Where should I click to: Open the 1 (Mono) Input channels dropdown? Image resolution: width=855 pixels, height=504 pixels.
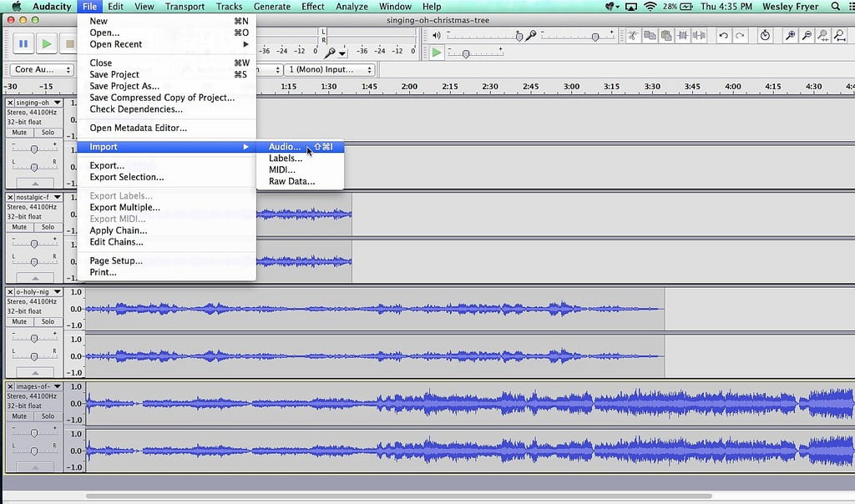click(x=329, y=70)
